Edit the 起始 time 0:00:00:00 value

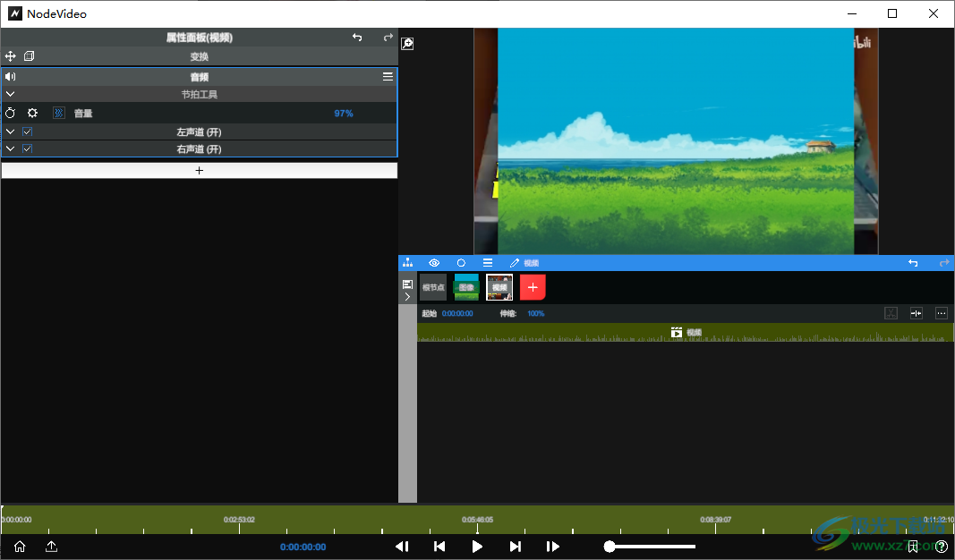(457, 313)
